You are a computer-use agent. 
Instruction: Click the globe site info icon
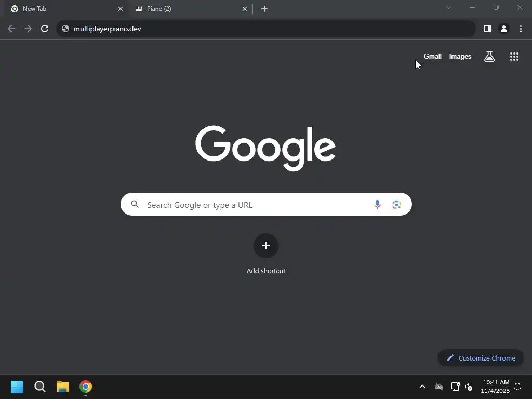pos(65,29)
